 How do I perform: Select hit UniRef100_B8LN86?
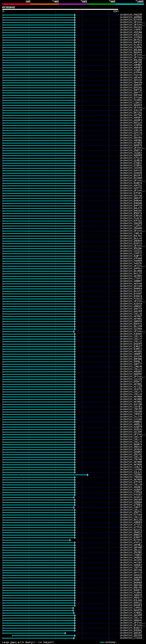point(131,50)
